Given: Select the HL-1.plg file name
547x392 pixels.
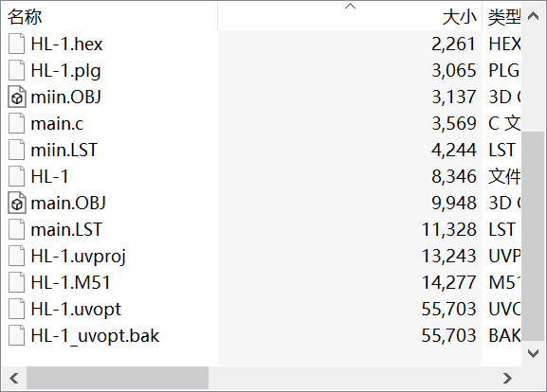Looking at the screenshot, I should pyautogui.click(x=66, y=71).
